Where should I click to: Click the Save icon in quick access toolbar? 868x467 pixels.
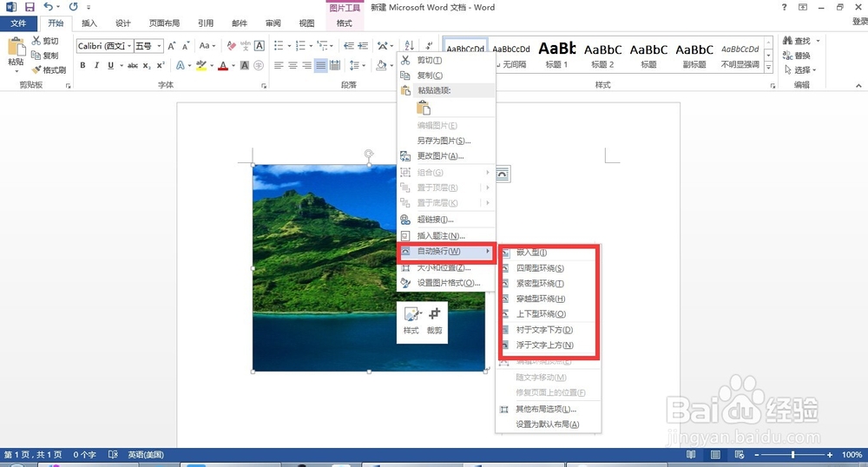point(30,7)
